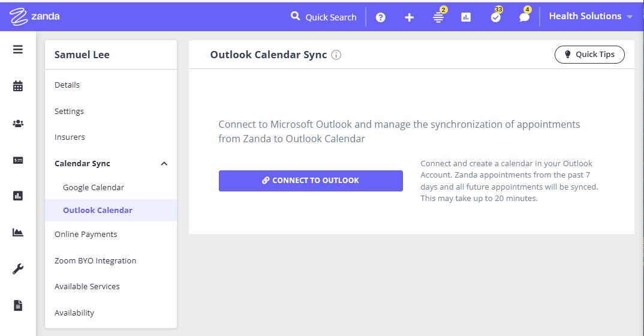Click the Quick Search field
This screenshot has height=336, width=644.
324,17
